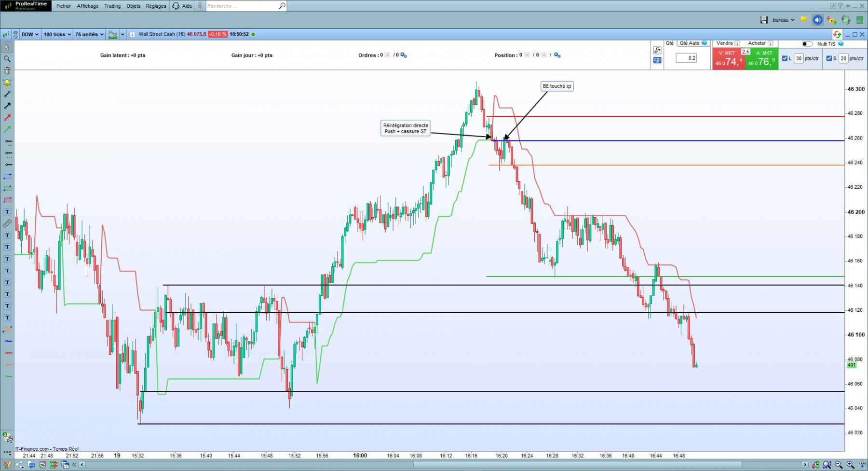Uncheck the L 30 pts/ctr checkbox
Image resolution: width=868 pixels, height=471 pixels.
785,58
